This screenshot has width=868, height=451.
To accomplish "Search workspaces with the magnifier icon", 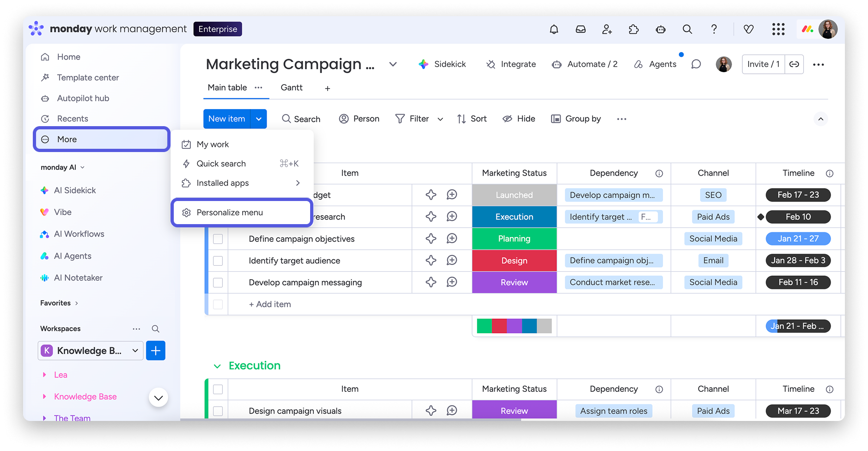I will point(156,329).
